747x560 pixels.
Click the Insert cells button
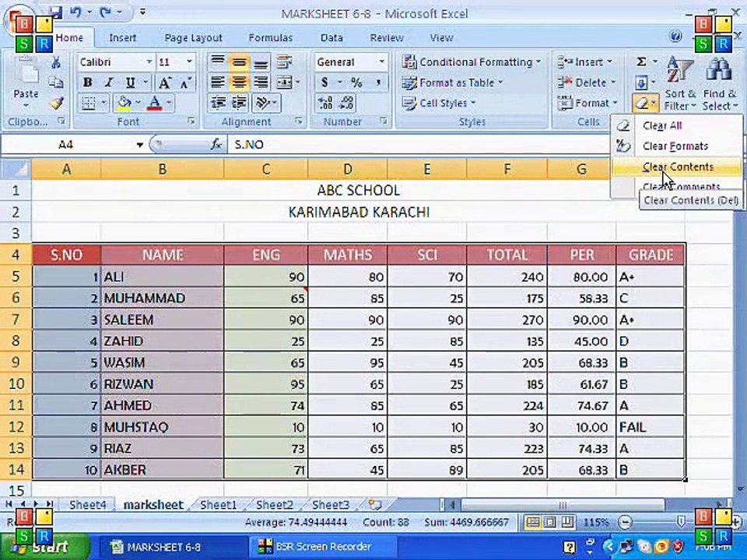coord(585,62)
